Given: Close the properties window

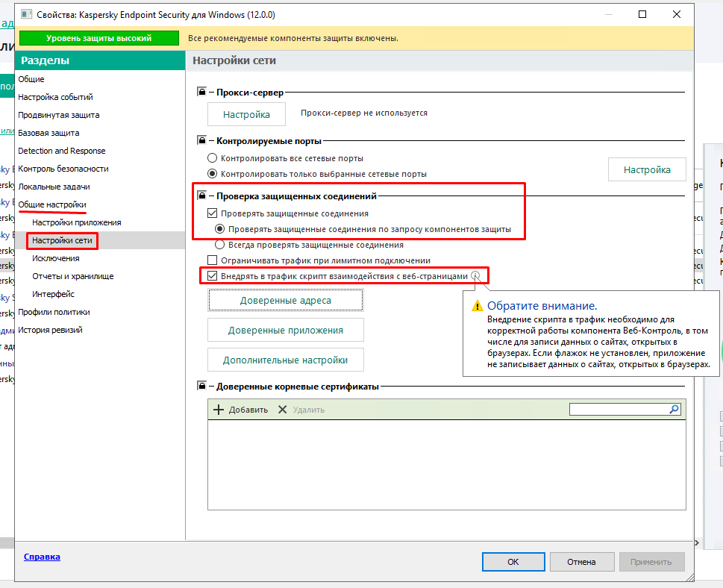Looking at the screenshot, I should [677, 14].
